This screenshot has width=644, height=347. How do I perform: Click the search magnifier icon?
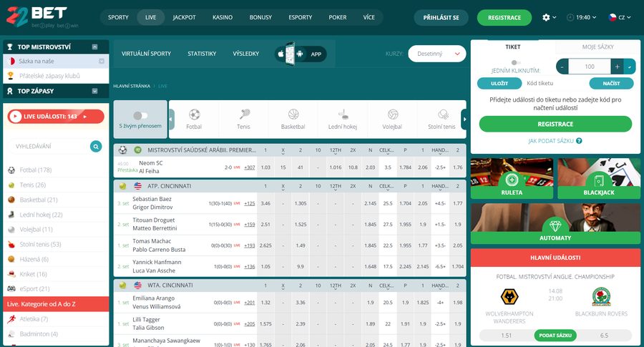(x=96, y=146)
